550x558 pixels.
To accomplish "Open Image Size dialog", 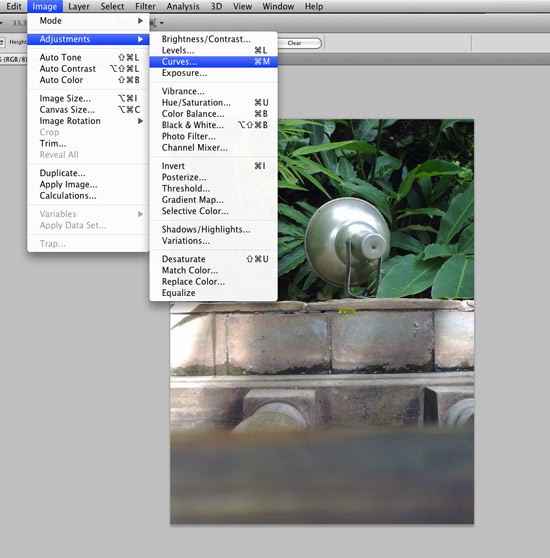I will [88, 98].
